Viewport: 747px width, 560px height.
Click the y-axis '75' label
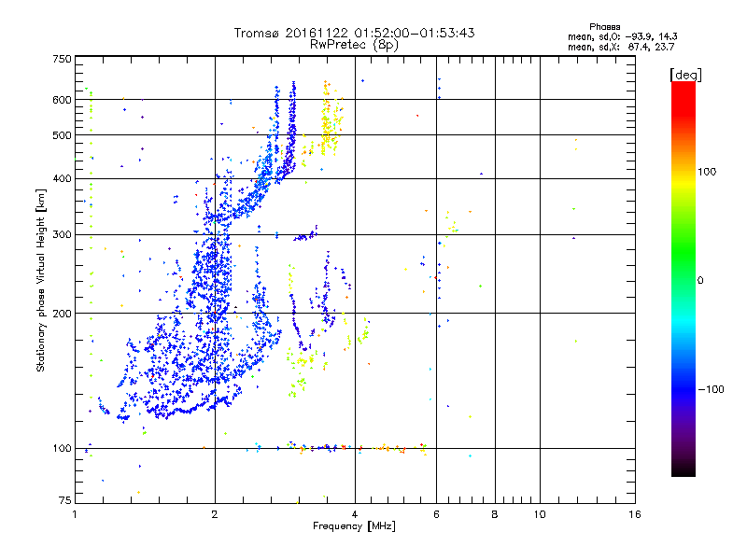click(65, 500)
